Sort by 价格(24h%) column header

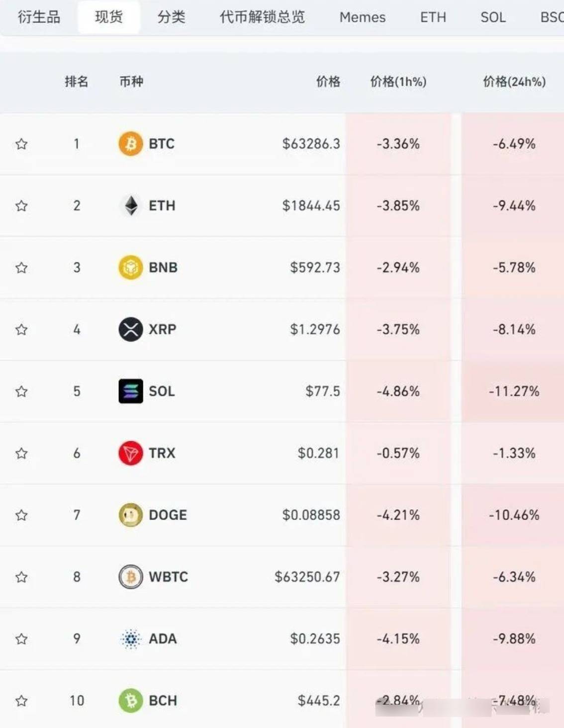coord(514,82)
